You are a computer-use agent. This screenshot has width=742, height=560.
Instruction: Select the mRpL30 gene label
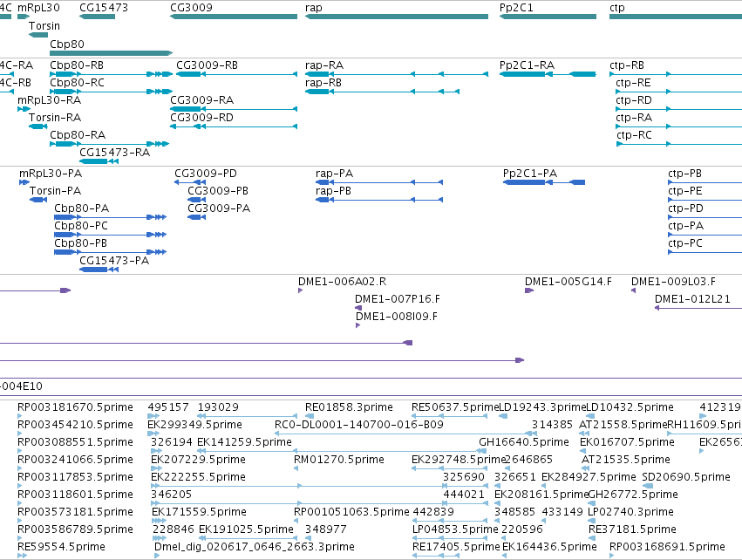pyautogui.click(x=39, y=8)
